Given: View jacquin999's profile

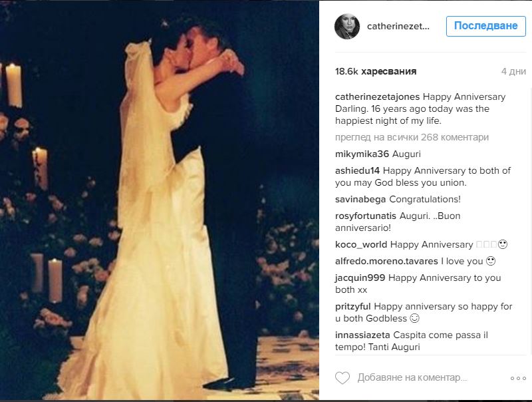Looking at the screenshot, I should 360,278.
